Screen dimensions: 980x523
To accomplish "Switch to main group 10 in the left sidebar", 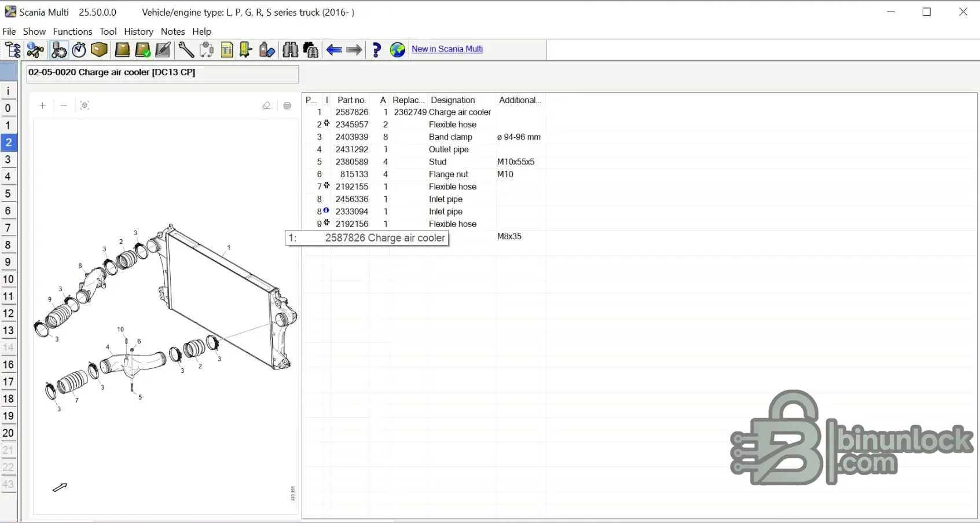I will coord(8,279).
